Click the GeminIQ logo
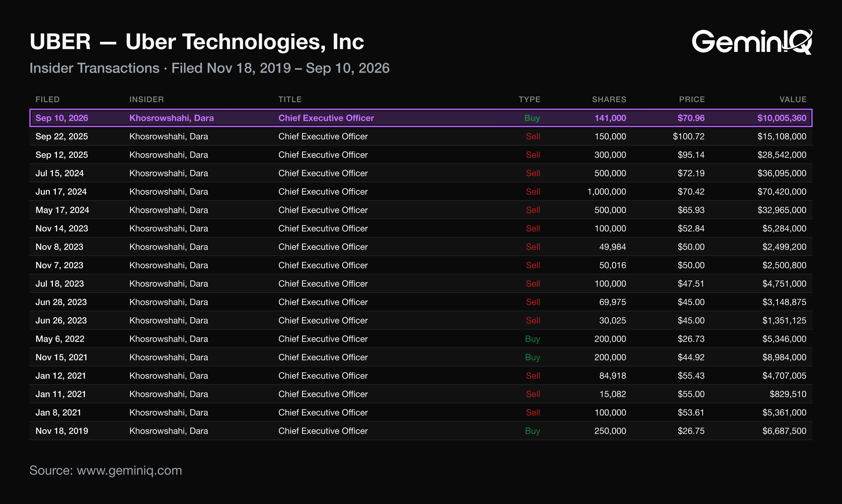Viewport: 842px width, 504px height. [752, 42]
